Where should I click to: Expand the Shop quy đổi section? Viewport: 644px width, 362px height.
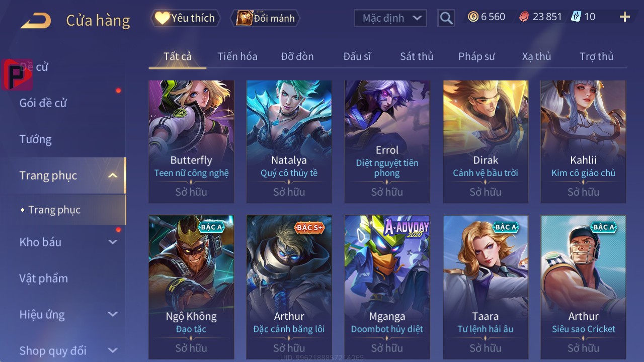coord(113,350)
